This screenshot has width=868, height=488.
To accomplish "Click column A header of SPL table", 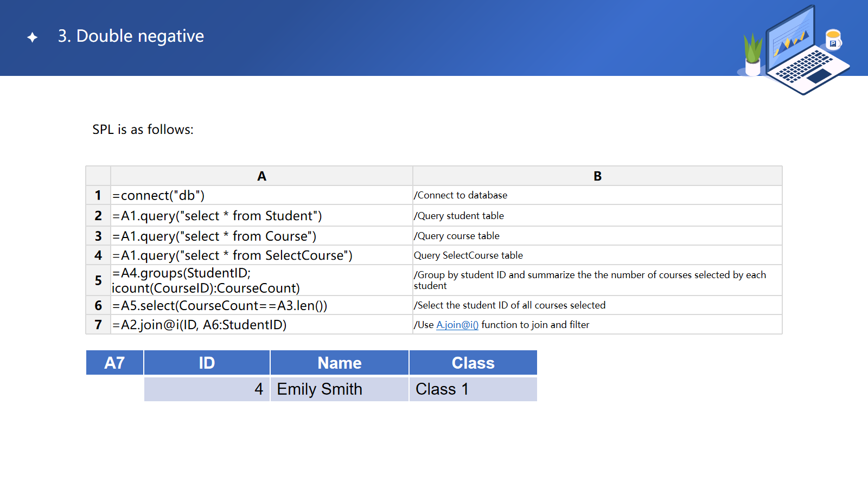I will click(x=261, y=176).
